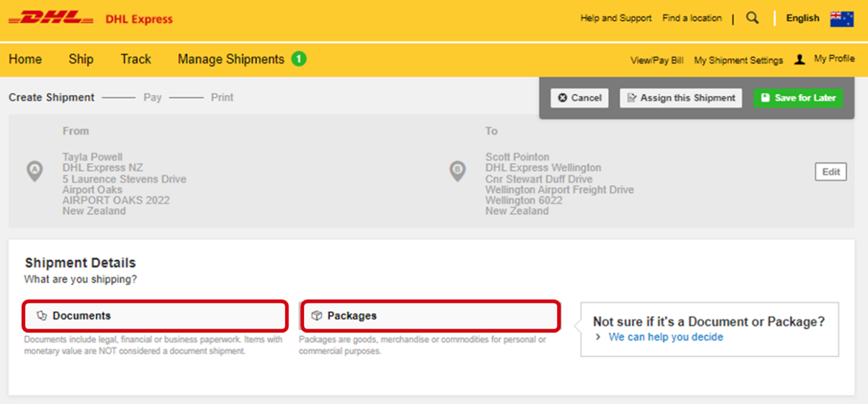Select Packages as shipment type
Image resolution: width=868 pixels, height=404 pixels.
click(430, 316)
